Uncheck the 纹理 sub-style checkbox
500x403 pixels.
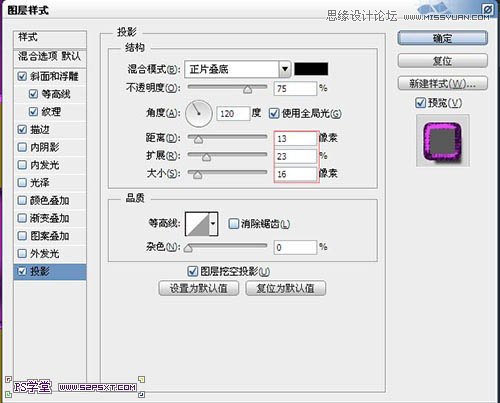coord(33,112)
